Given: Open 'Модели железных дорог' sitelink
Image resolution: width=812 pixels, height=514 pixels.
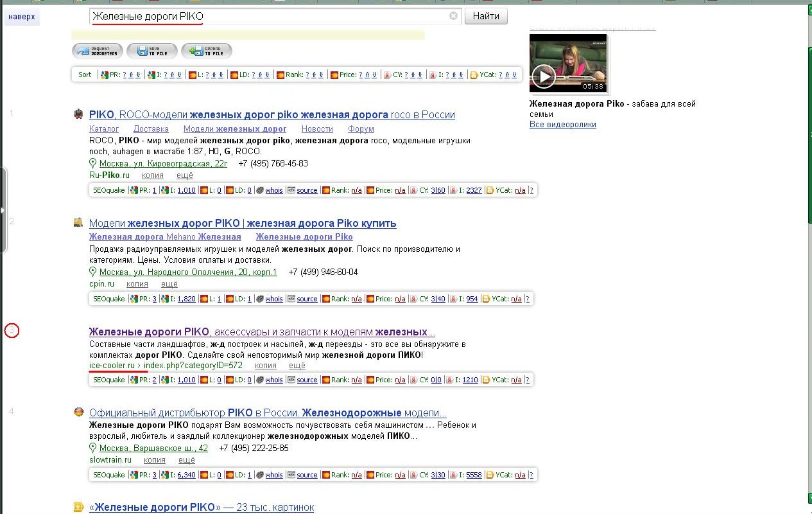Looking at the screenshot, I should click(x=235, y=129).
